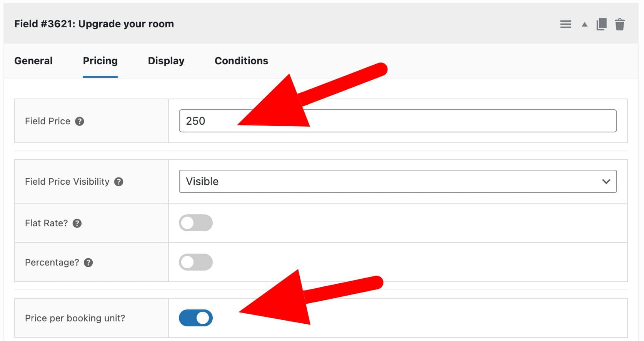Disable the Price per booking unit toggle
644x341 pixels.
tap(196, 318)
